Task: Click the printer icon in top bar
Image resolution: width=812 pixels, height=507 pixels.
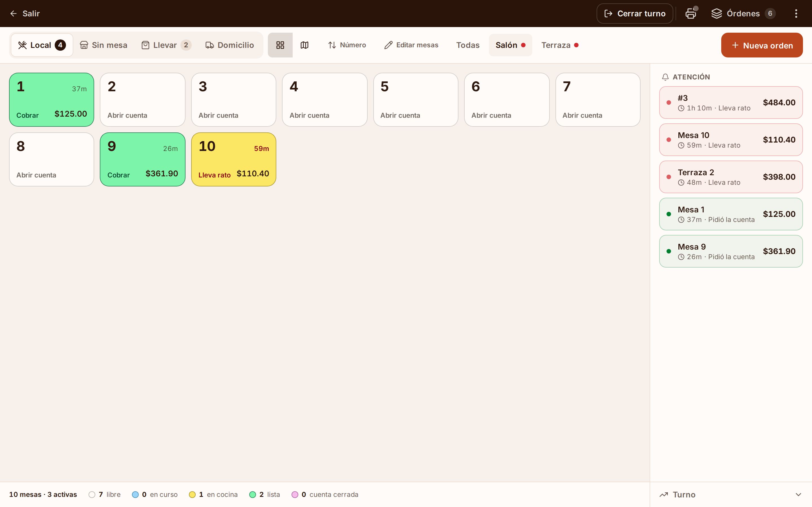Action: 690,14
